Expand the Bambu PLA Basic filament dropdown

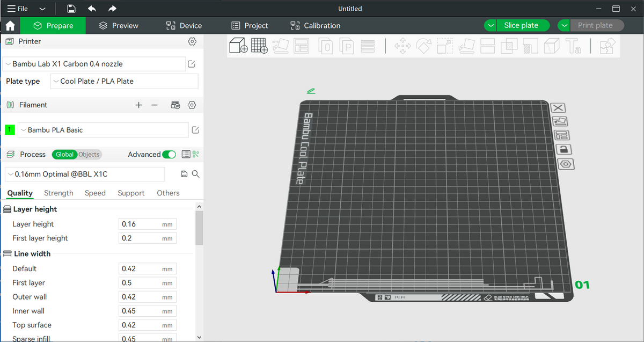[x=103, y=130]
